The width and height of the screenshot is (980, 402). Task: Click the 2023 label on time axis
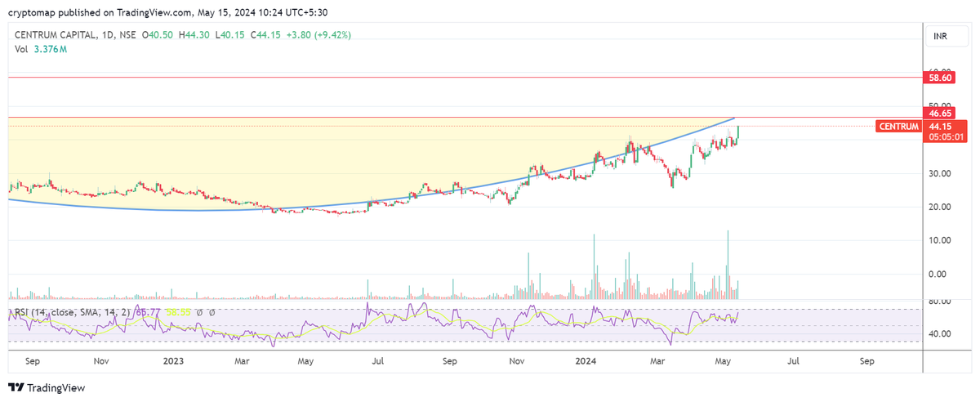[x=173, y=360]
